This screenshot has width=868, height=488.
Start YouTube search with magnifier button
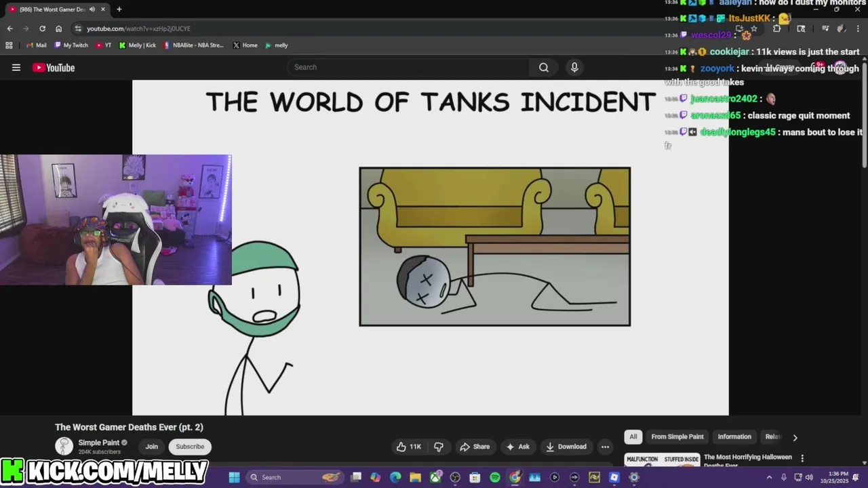[543, 67]
